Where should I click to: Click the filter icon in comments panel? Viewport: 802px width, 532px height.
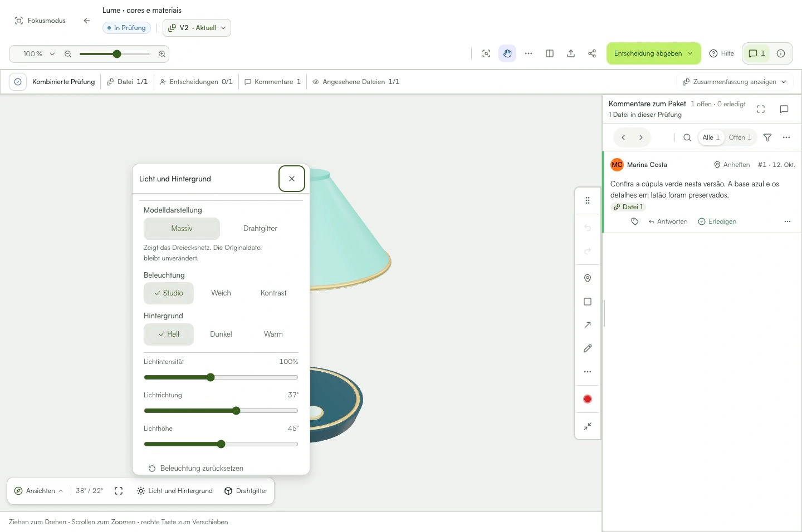[767, 137]
